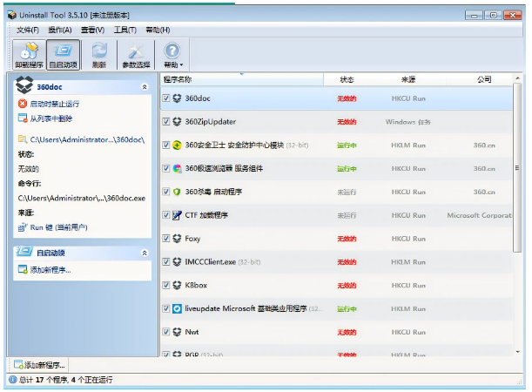The image size is (532, 392).
Task: Collapse the 自启动项 side panel
Action: [145, 253]
